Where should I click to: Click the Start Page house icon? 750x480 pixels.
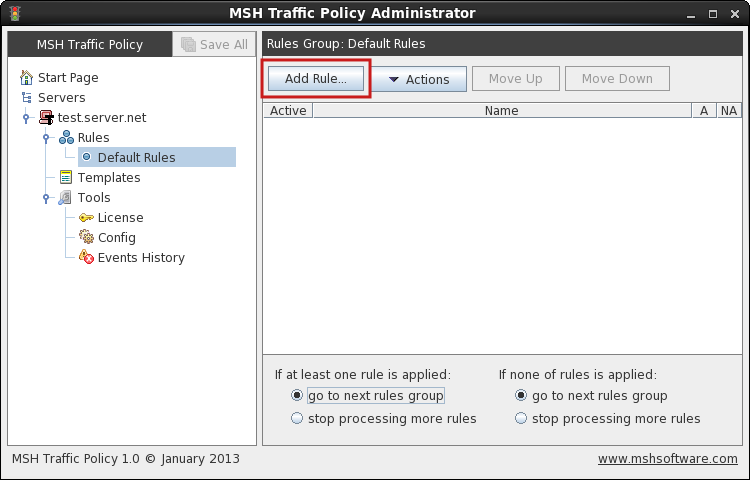pos(26,77)
